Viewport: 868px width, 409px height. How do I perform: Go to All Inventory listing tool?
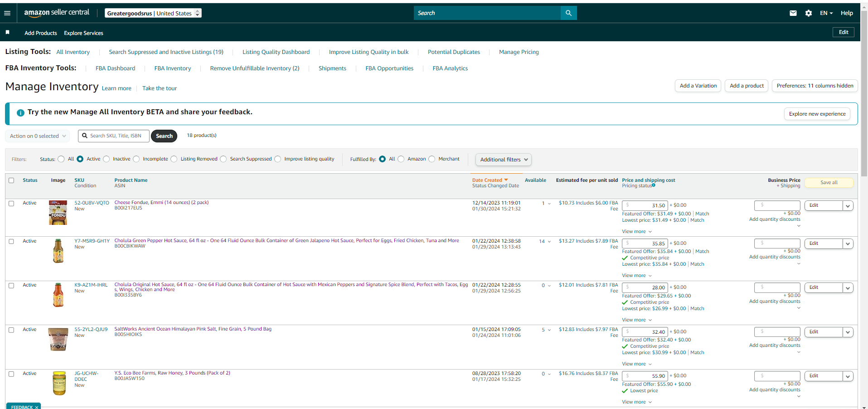click(73, 52)
